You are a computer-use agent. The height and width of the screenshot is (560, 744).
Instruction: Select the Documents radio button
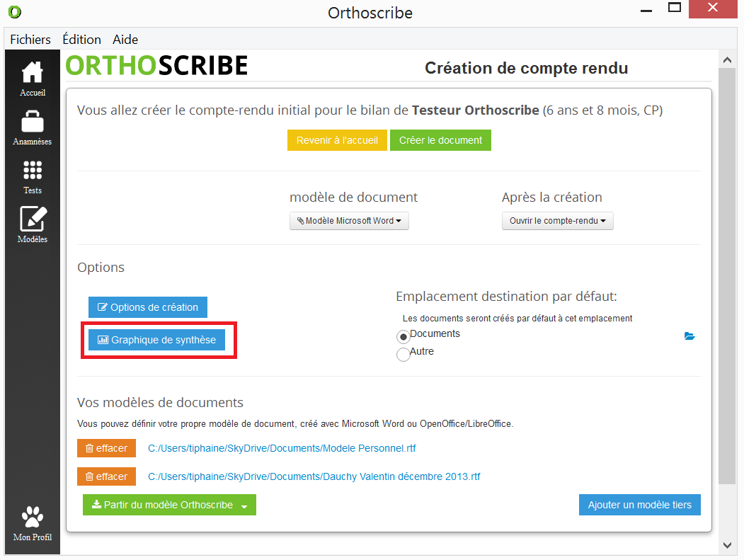[x=404, y=337]
